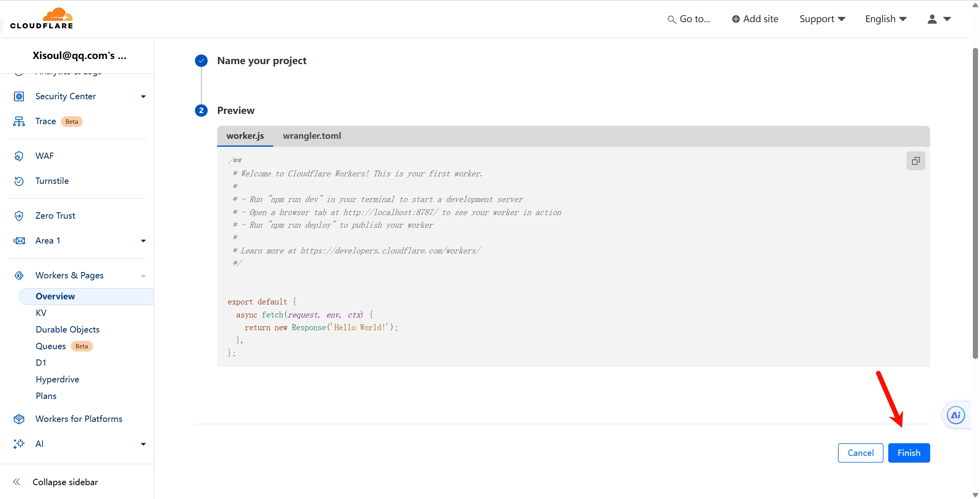Click Collapse sidebar label
This screenshot has width=980, height=499.
coord(65,482)
